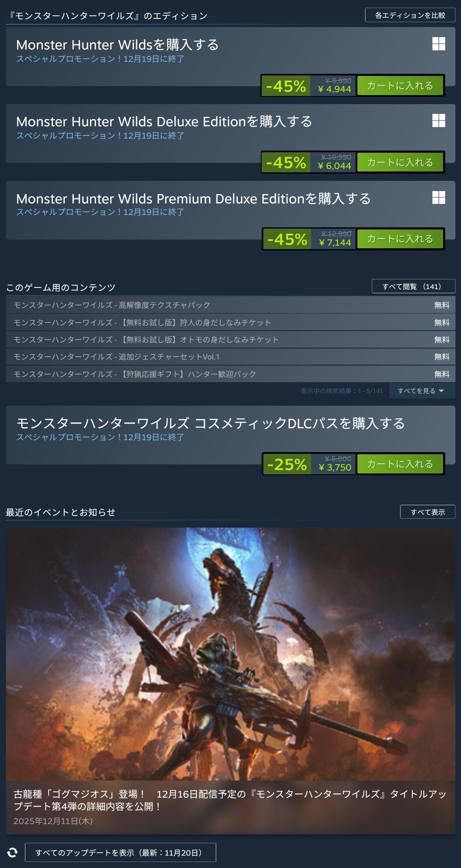This screenshot has width=461, height=868.
Task: Click Windows icon on Premium Deluxe Edition box
Action: 438,197
